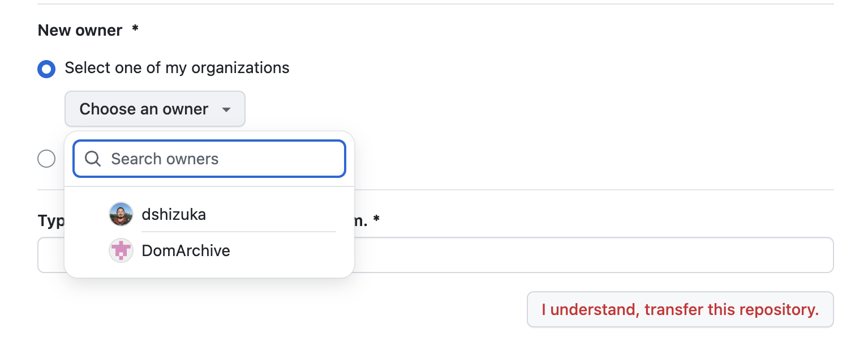Click the caret arrow beside Choose an owner
Screen dimensions: 868x349
pyautogui.click(x=226, y=109)
